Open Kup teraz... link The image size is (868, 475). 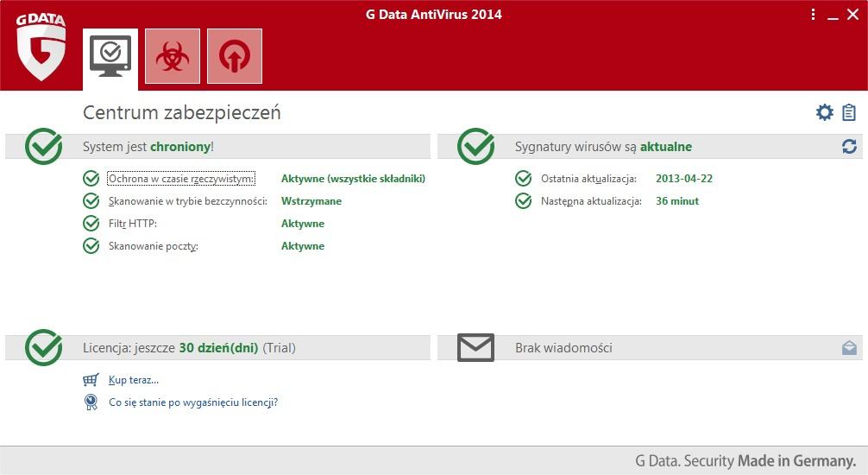coord(134,380)
